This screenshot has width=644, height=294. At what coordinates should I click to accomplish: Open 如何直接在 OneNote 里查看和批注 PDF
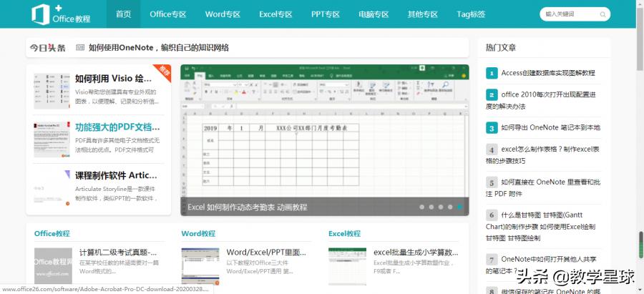pyautogui.click(x=543, y=187)
